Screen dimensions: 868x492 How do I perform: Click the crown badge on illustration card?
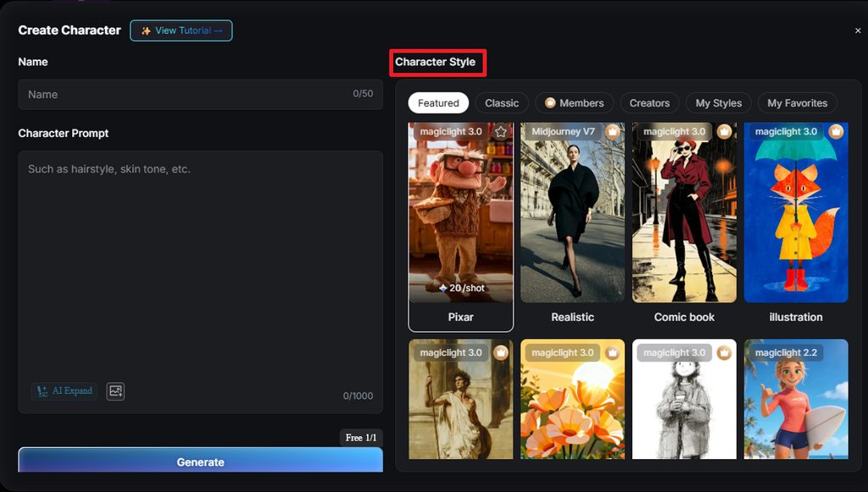pyautogui.click(x=836, y=131)
